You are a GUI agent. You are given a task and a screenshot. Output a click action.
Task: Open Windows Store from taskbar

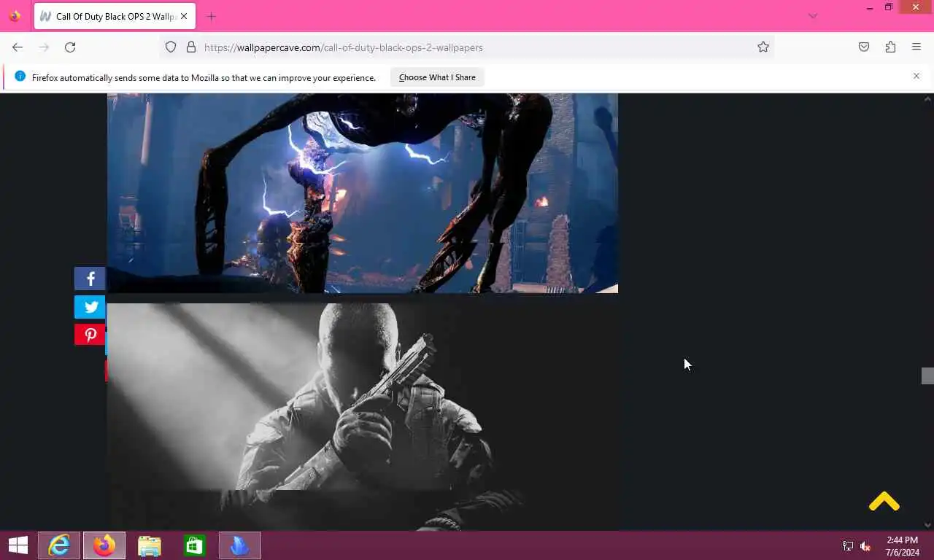pos(195,545)
